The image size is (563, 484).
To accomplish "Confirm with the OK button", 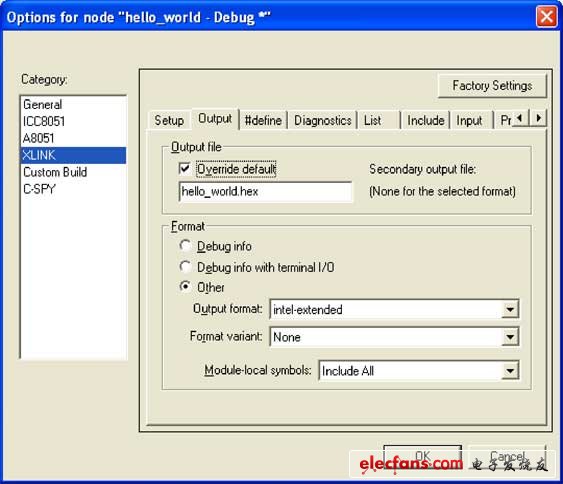I will 422,457.
